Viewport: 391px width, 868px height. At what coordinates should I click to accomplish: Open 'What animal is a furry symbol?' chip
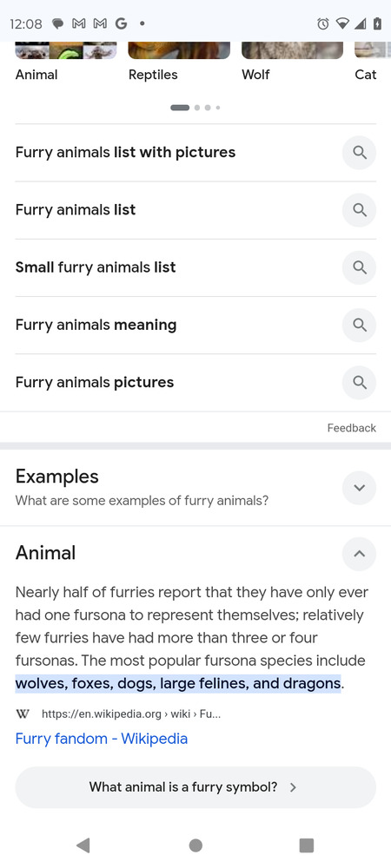click(195, 787)
